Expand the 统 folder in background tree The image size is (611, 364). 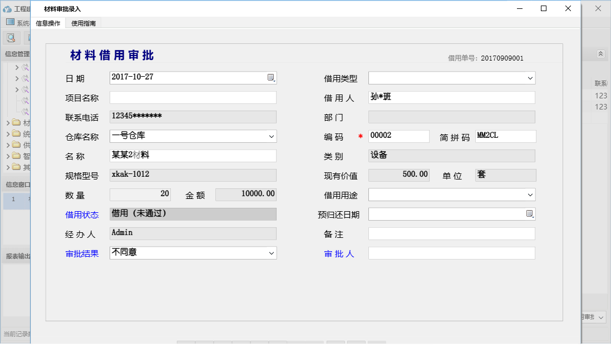(x=8, y=134)
